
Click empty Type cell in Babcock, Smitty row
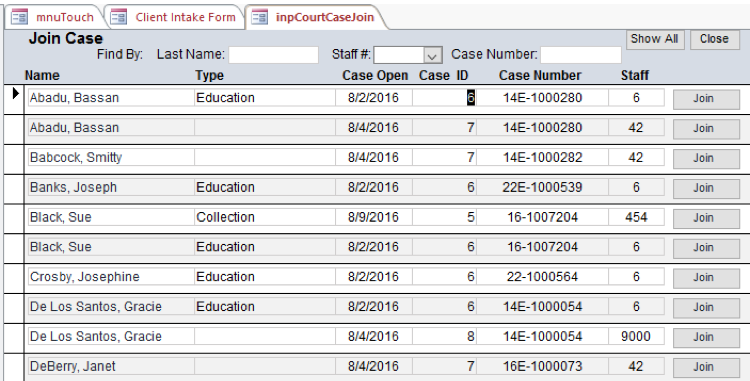265,157
